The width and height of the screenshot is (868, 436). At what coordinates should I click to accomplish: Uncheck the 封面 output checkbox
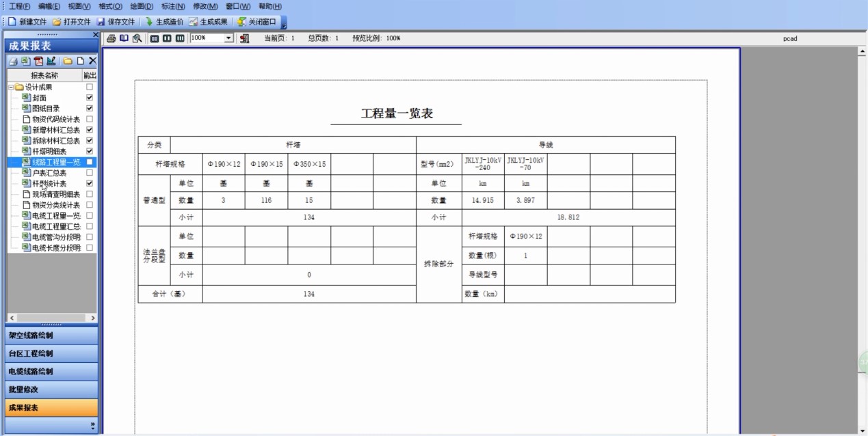[90, 98]
